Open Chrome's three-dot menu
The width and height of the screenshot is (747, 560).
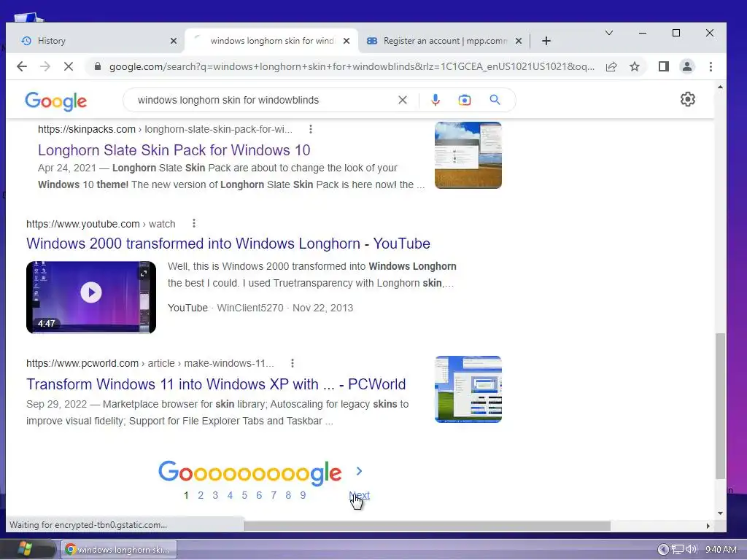(x=711, y=66)
